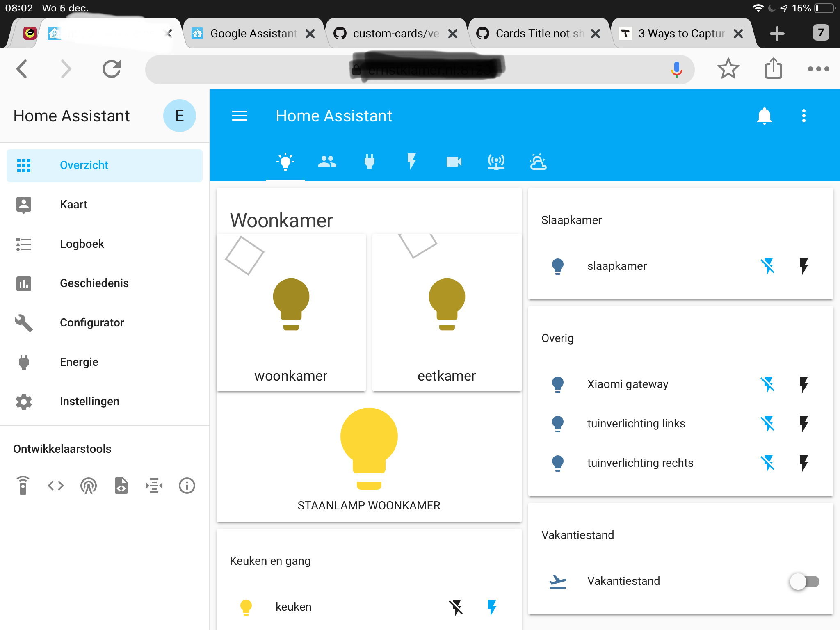
Task: Toggle the woonkamer light card
Action: [x=291, y=313]
